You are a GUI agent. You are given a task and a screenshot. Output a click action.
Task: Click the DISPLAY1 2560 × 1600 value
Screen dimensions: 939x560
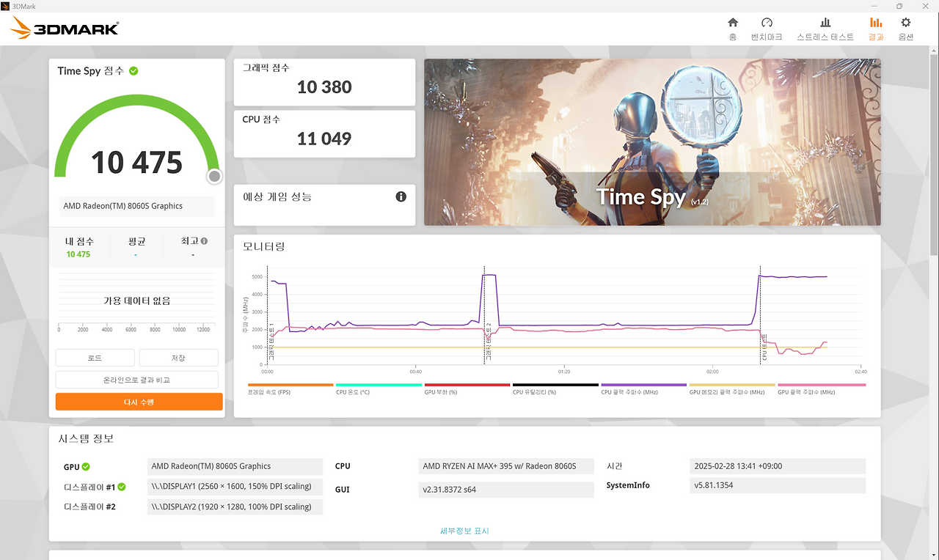235,487
